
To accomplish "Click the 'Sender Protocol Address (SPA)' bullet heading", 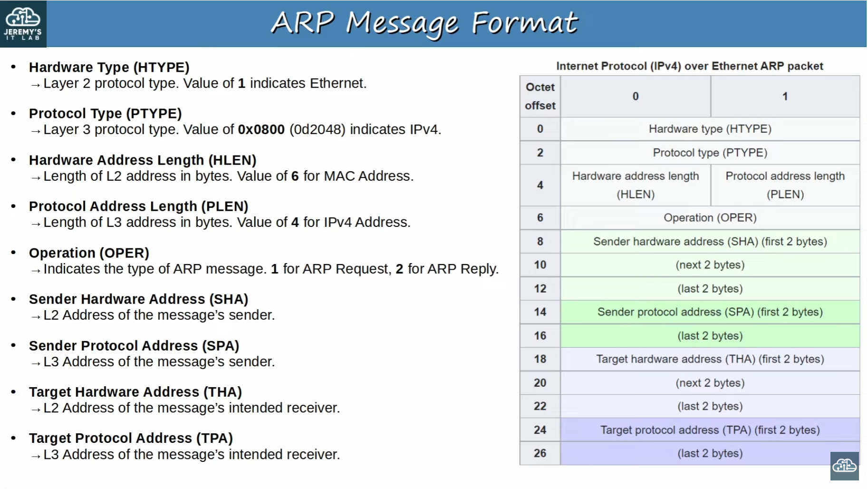I will click(x=134, y=345).
